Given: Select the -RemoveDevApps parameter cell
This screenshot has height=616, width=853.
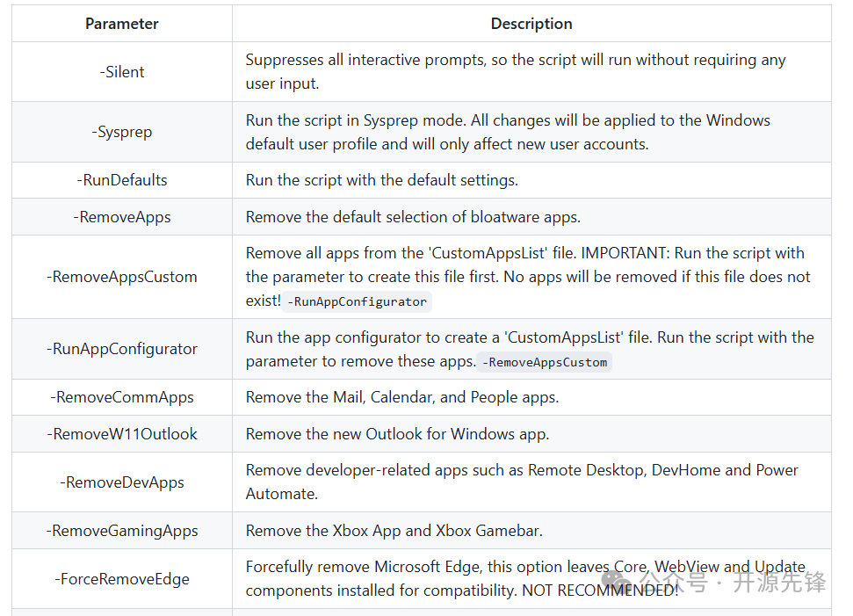Looking at the screenshot, I should tap(122, 482).
